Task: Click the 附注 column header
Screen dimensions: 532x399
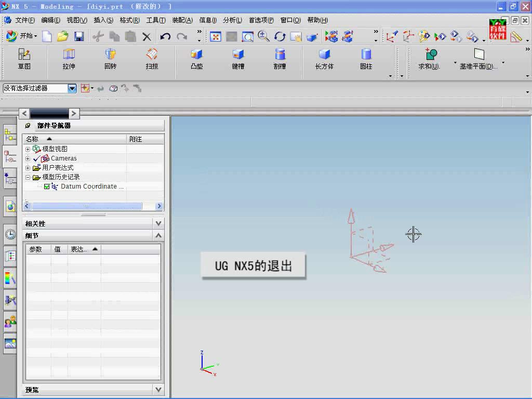Action: (145, 139)
